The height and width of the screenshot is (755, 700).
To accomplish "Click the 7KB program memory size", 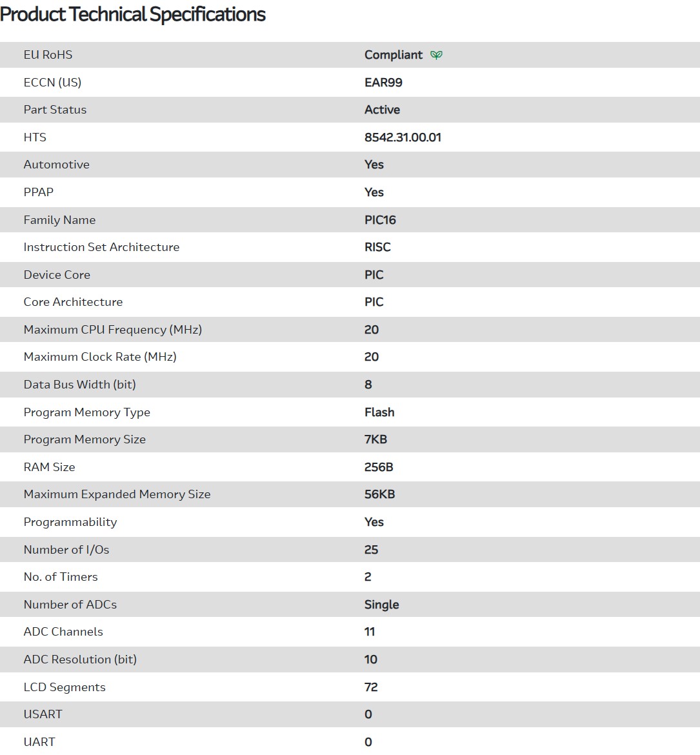I will (375, 439).
